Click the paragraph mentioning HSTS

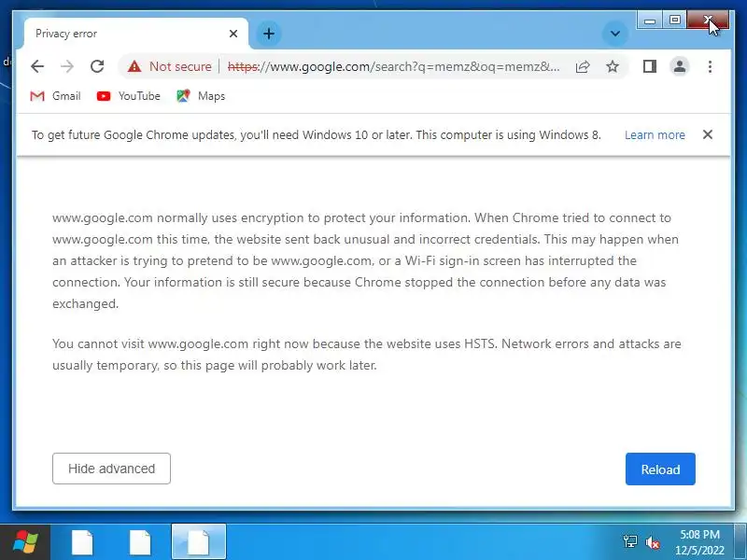pyautogui.click(x=367, y=355)
